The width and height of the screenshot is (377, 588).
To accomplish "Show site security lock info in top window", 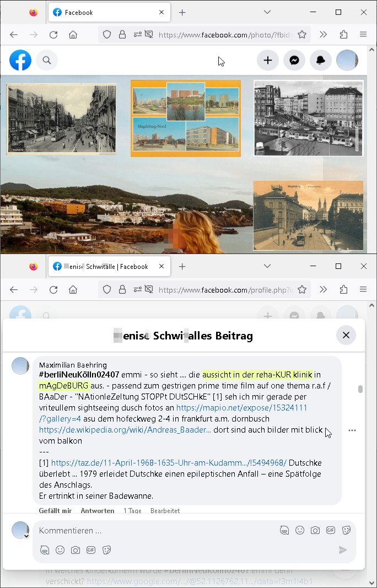I will pyautogui.click(x=122, y=35).
